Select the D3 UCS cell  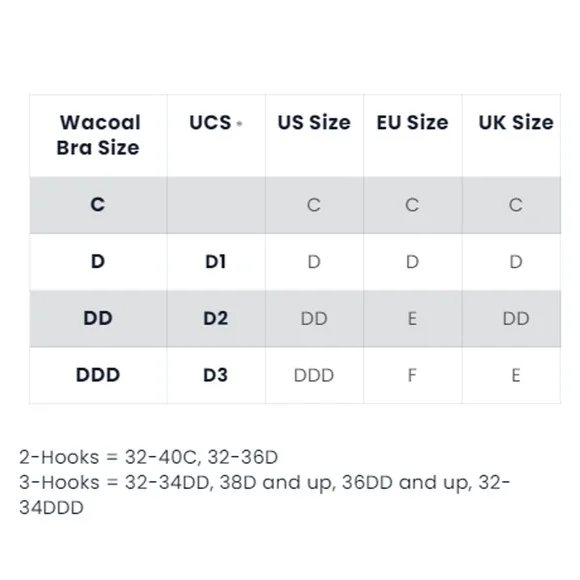click(x=215, y=375)
